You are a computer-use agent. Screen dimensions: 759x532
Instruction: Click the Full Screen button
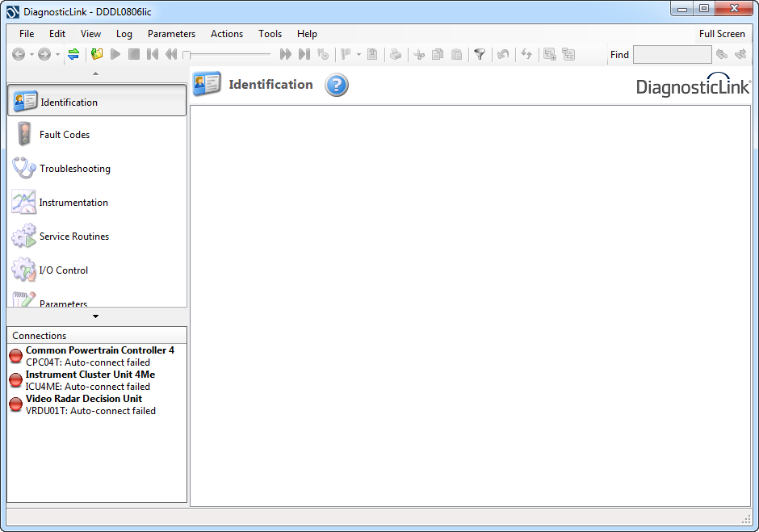click(x=722, y=34)
